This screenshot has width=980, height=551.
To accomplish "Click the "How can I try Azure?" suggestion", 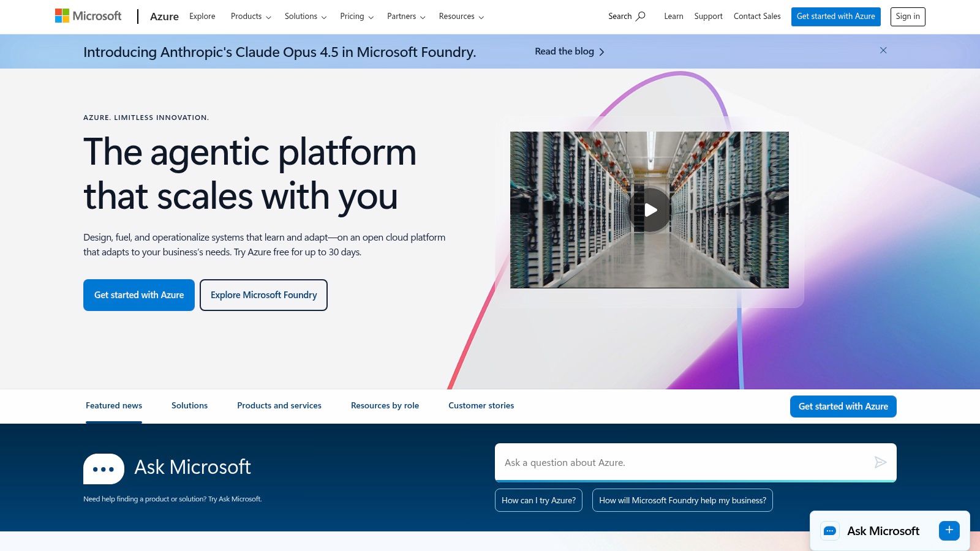I will [538, 500].
